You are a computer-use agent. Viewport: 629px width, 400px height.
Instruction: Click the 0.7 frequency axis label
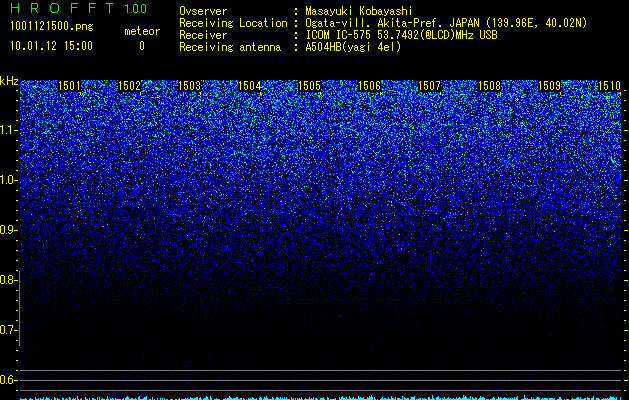(x=9, y=330)
